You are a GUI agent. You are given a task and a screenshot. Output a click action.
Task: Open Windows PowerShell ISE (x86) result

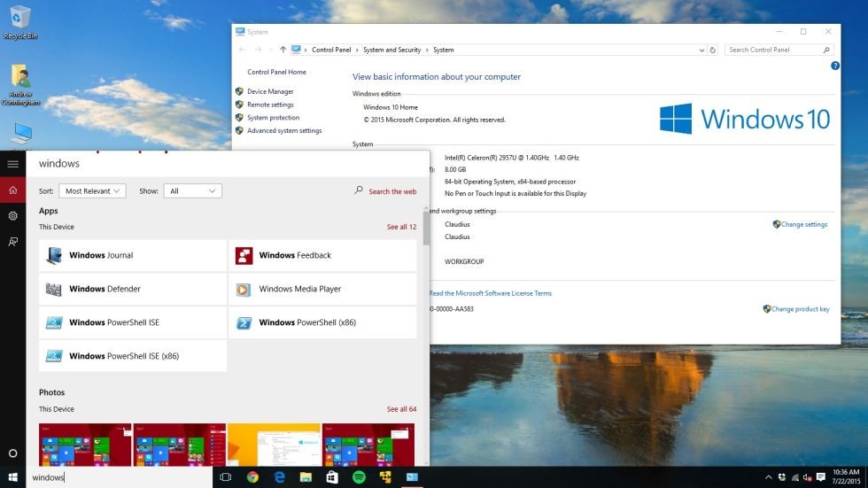click(133, 356)
